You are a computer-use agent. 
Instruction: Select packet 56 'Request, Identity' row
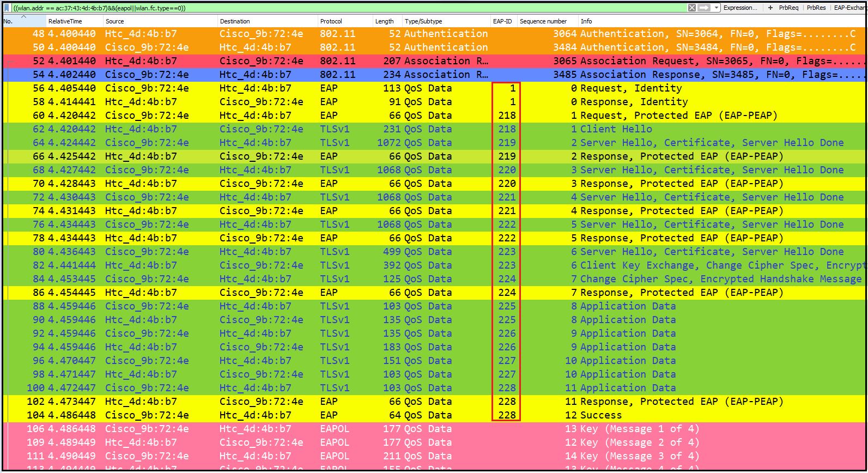coord(434,88)
